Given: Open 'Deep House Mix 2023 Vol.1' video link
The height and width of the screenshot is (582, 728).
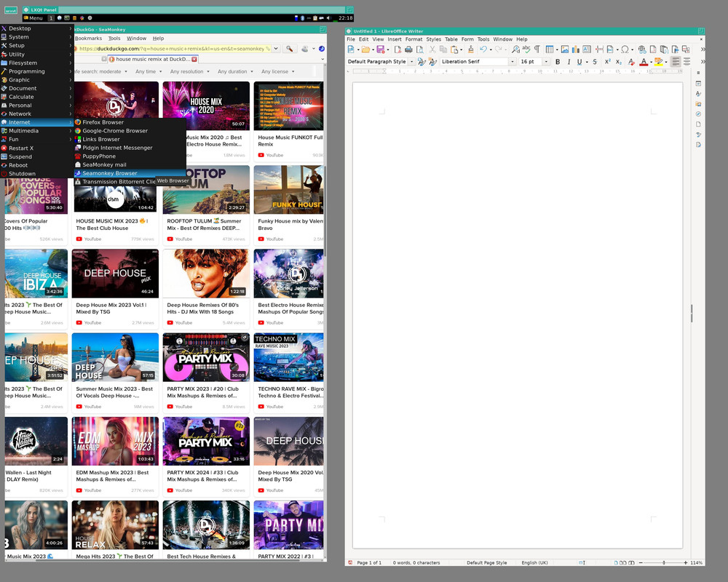Looking at the screenshot, I should click(111, 308).
